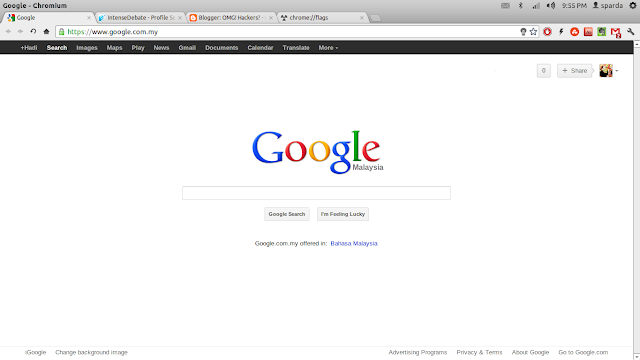The image size is (640, 360).
Task: Bookmark this page with the star
Action: tap(533, 32)
